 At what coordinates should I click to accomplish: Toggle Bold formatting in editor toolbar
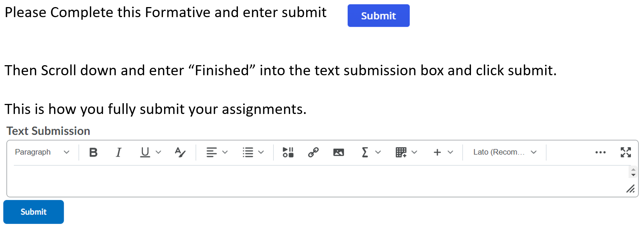(x=93, y=152)
